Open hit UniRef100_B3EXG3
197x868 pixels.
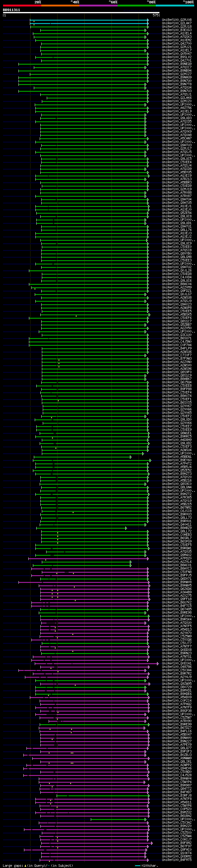click(177, 30)
